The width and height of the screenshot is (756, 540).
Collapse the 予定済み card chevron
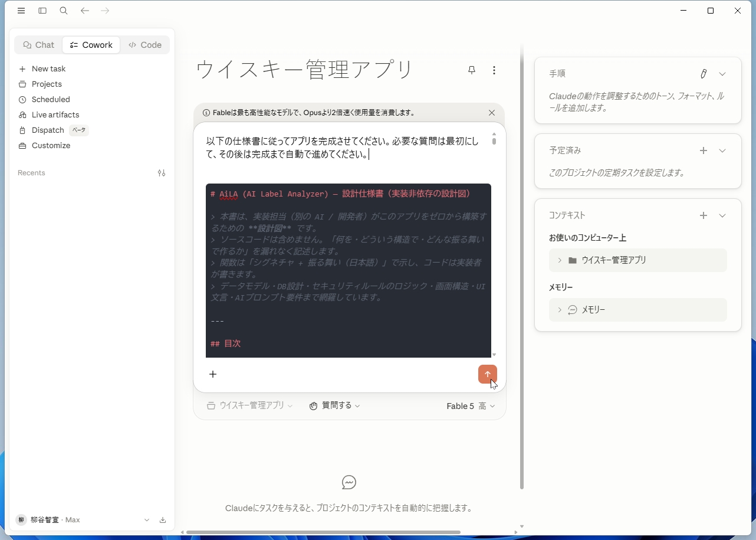(722, 150)
